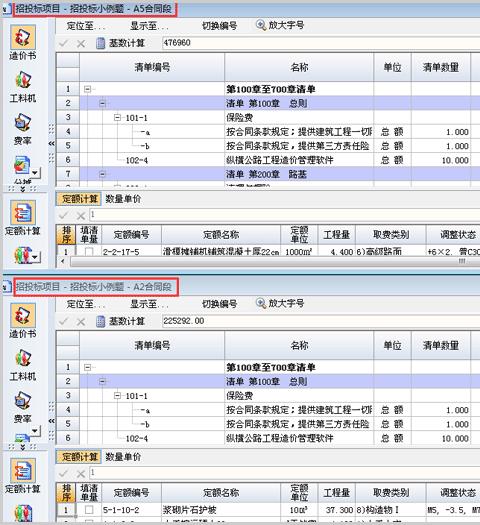Viewport: 480px width, 525px height.
Task: Switch to 定额计算 tab in A2合同段 window
Action: pos(79,457)
